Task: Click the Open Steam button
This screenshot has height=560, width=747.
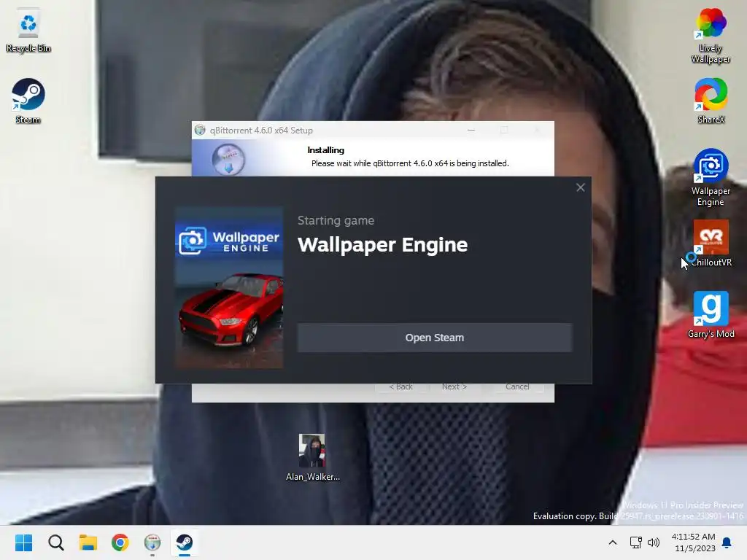Action: tap(435, 338)
